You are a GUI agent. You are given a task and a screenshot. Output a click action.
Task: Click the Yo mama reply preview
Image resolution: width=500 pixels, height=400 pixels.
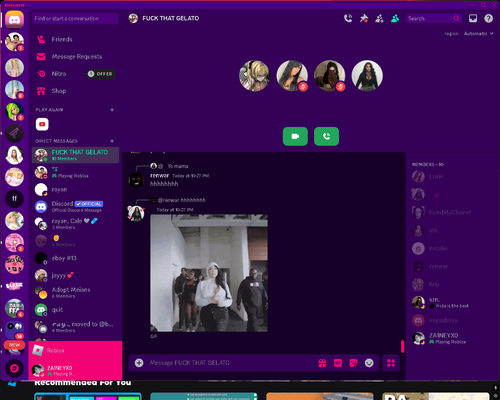pos(178,166)
